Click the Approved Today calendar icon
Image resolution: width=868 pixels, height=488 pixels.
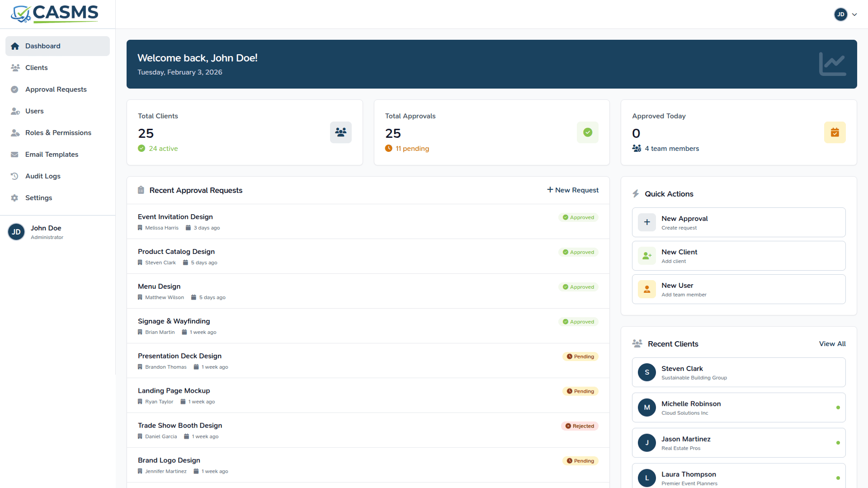[835, 132]
